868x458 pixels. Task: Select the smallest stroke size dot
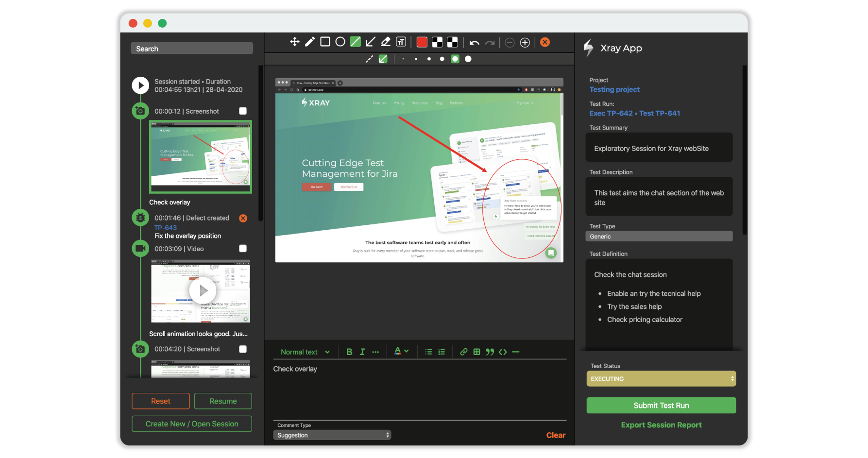[x=403, y=59]
